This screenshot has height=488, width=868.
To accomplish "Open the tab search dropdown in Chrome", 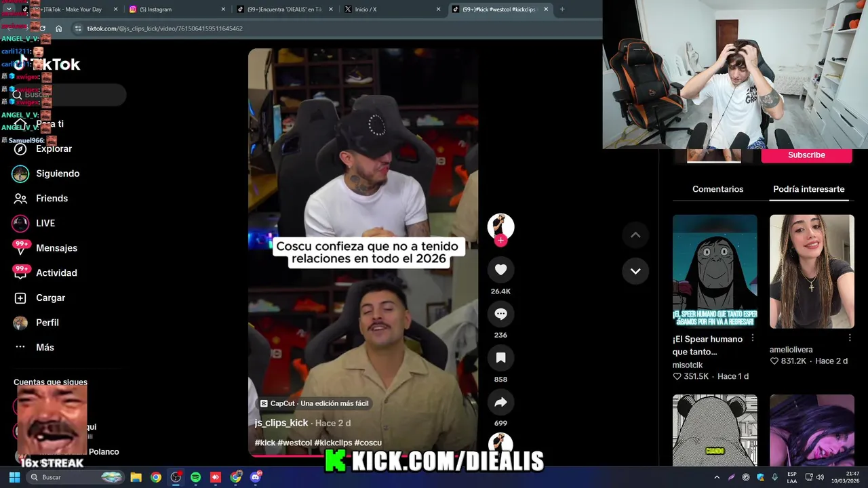I will point(8,9).
